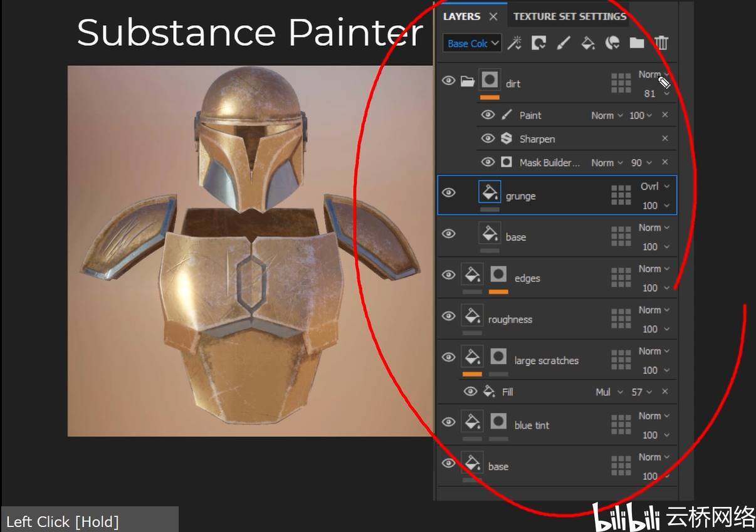Image resolution: width=756 pixels, height=532 pixels.
Task: Hide the edges layer
Action: 448,275
